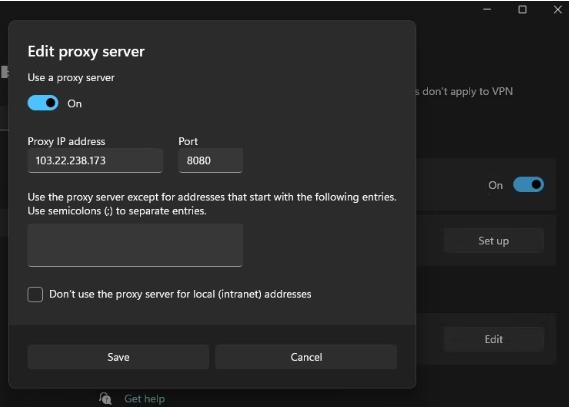569x407 pixels.
Task: Toggle the background On switch beside Set up
Action: [x=528, y=185]
